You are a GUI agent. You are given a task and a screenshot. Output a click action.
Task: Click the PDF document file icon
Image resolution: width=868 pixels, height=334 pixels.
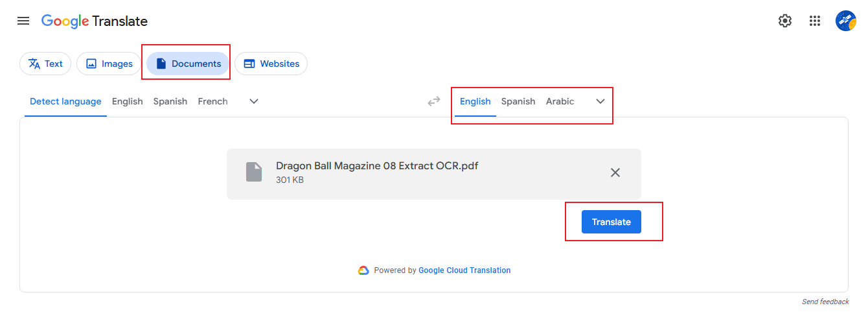click(254, 172)
